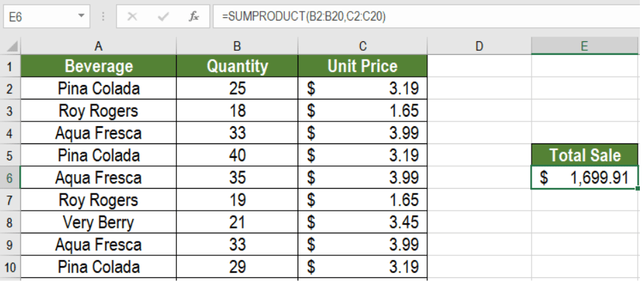Select the Quantity header cell
This screenshot has width=644, height=282.
coord(237,67)
